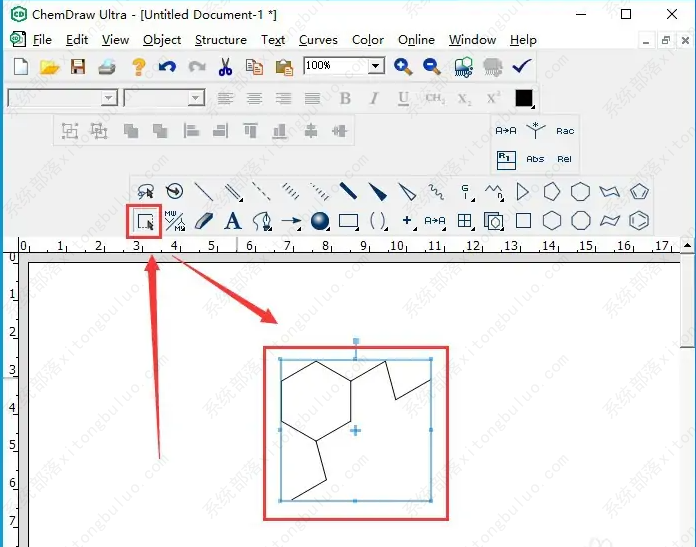Select the Cyclohexane chair tool on top row
Screen dimensions: 696x547
pyautogui.click(x=609, y=192)
